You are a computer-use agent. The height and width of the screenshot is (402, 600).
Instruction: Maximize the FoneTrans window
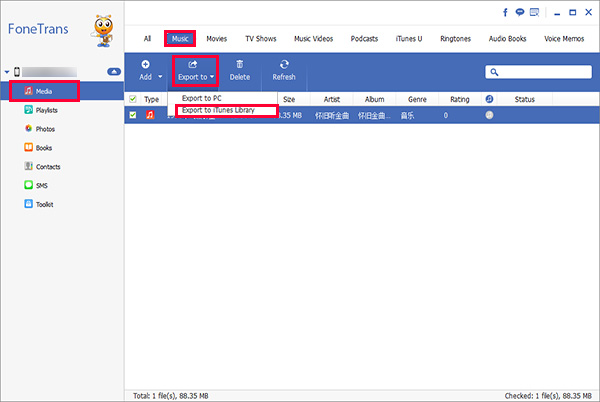[x=572, y=13]
